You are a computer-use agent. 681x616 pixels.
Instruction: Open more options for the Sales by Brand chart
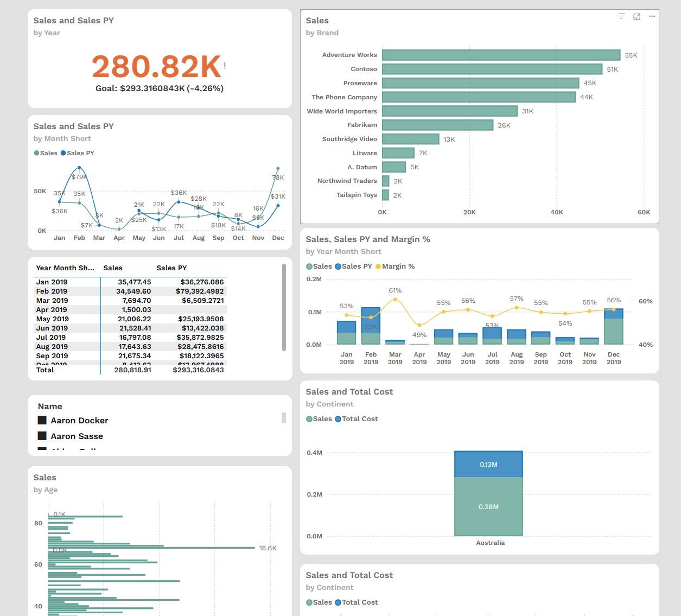[652, 16]
